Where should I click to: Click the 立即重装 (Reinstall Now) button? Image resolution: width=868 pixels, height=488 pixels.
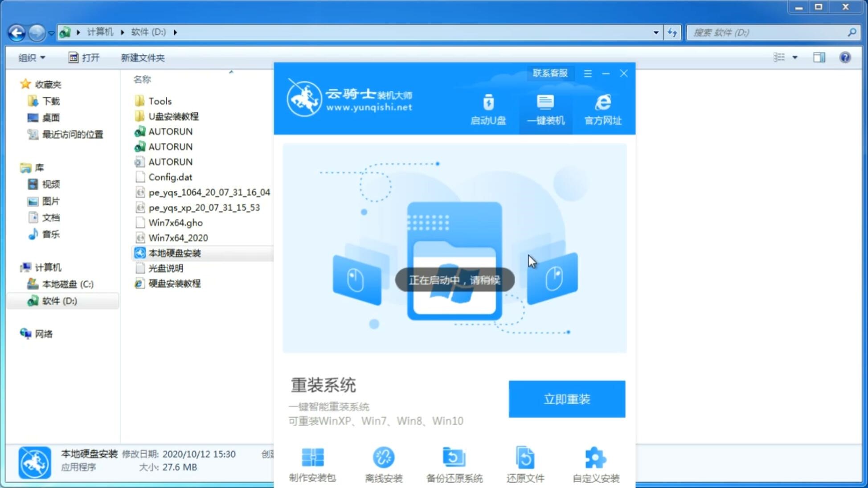click(567, 399)
